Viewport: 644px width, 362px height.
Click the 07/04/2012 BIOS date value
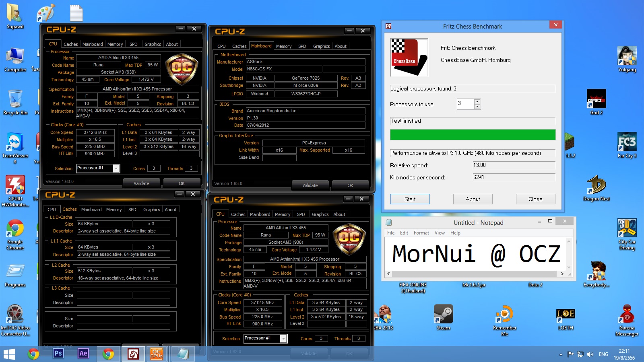(x=305, y=125)
